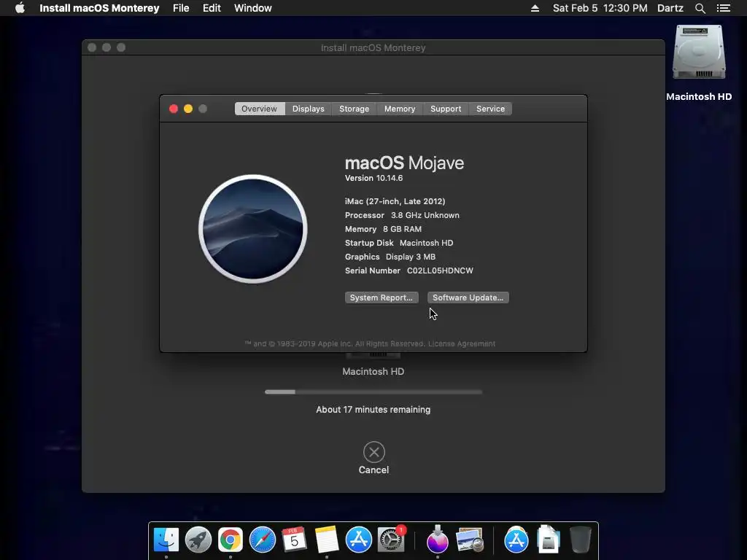The height and width of the screenshot is (560, 747).
Task: Click the Software Update... button
Action: coord(468,297)
